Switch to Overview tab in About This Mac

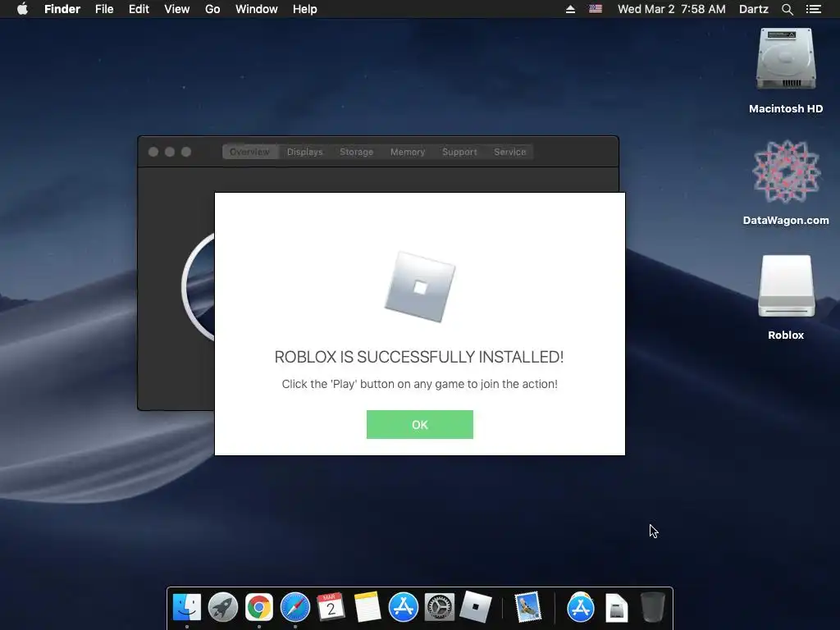[x=249, y=152]
